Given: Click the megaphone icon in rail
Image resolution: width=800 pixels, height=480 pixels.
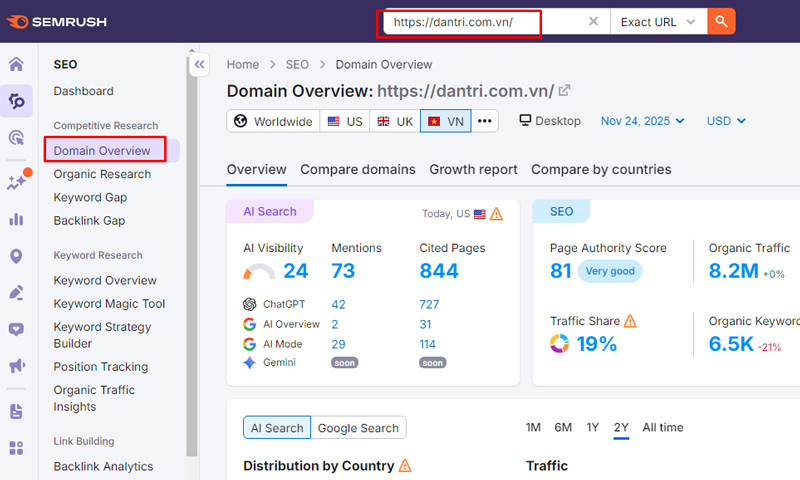Looking at the screenshot, I should 16,366.
